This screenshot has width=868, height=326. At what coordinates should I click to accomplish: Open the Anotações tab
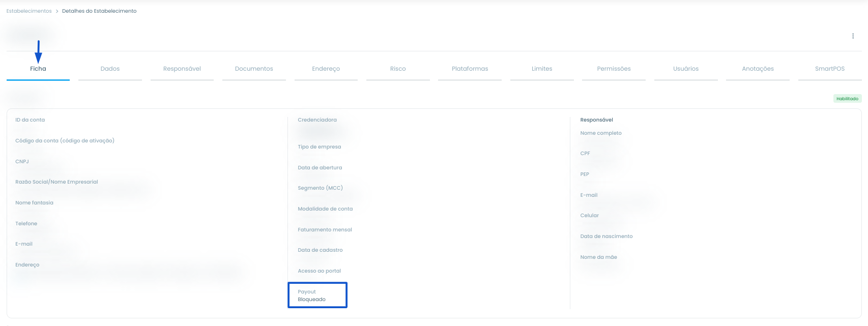point(758,69)
